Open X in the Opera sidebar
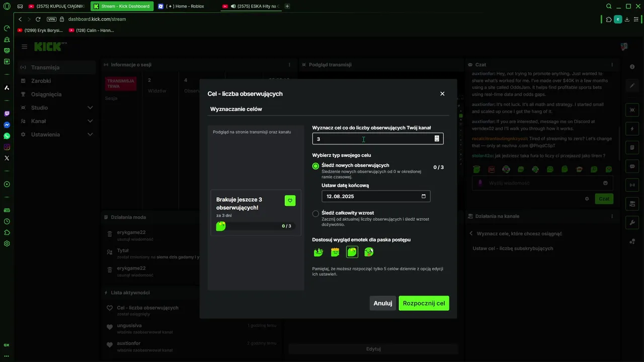 point(7,158)
